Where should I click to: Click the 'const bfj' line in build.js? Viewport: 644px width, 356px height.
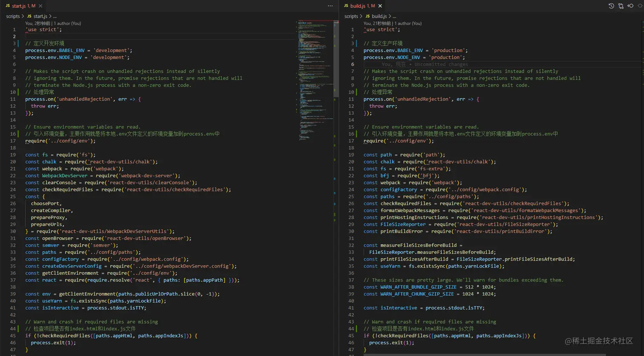pyautogui.click(x=402, y=175)
